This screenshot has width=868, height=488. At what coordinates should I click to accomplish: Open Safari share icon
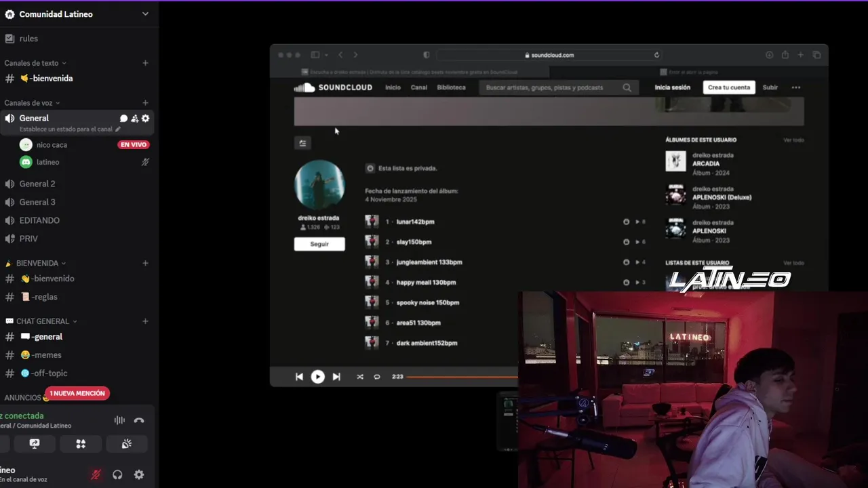click(785, 55)
